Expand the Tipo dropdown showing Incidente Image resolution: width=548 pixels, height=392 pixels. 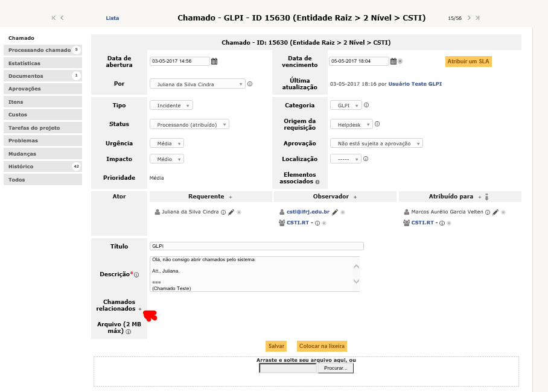tap(171, 106)
